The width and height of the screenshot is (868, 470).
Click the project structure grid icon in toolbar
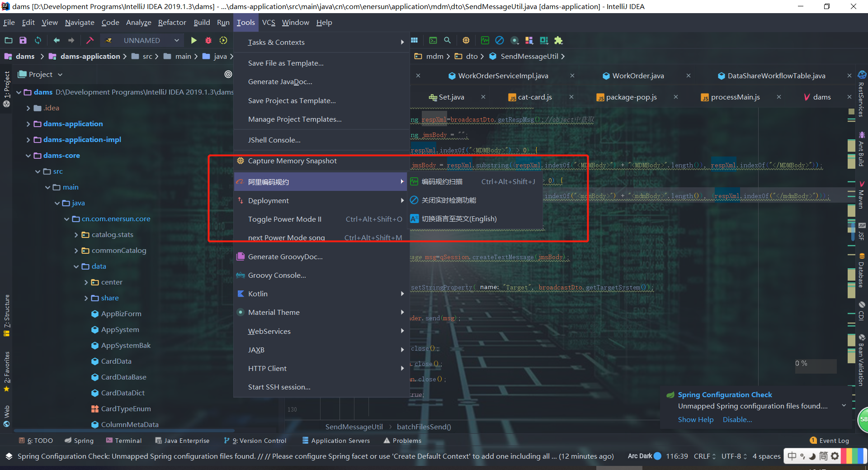point(414,40)
